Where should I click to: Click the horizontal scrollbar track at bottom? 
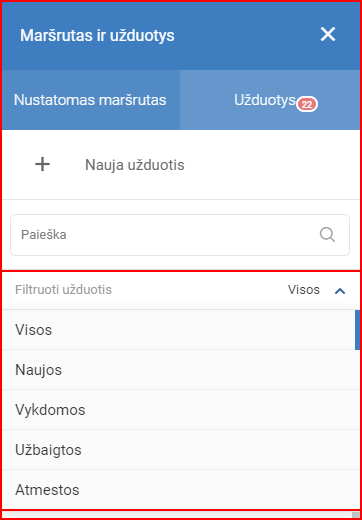tap(177, 515)
